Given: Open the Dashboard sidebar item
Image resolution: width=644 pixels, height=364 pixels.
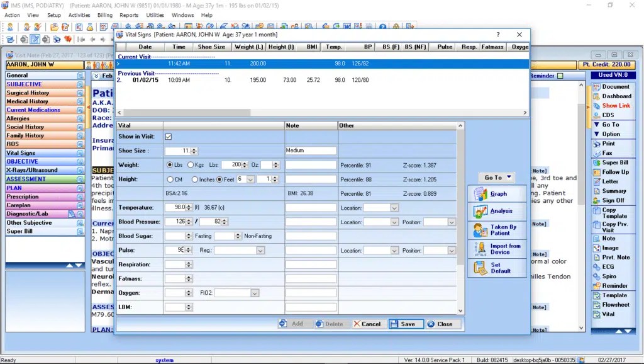Looking at the screenshot, I should tap(613, 96).
